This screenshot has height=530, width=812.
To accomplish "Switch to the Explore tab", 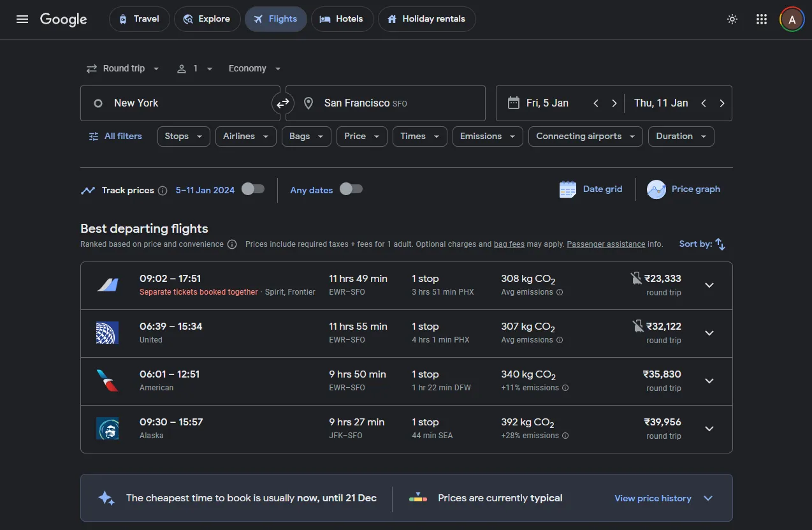I will (207, 19).
